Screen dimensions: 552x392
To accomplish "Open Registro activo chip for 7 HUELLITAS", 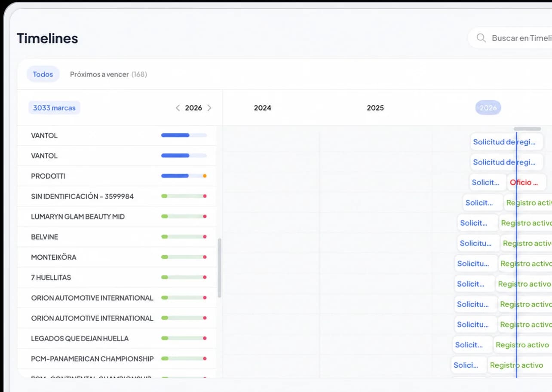I will tap(524, 284).
